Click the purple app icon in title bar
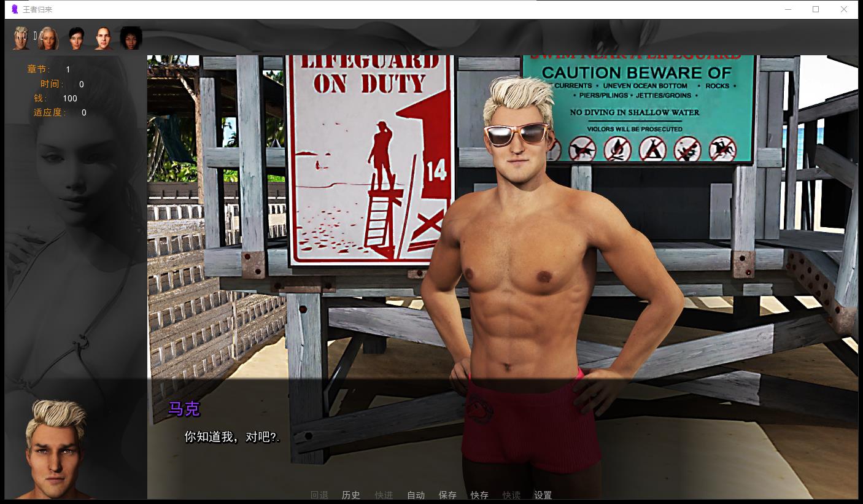Viewport: 863px width, 504px height. coord(15,9)
